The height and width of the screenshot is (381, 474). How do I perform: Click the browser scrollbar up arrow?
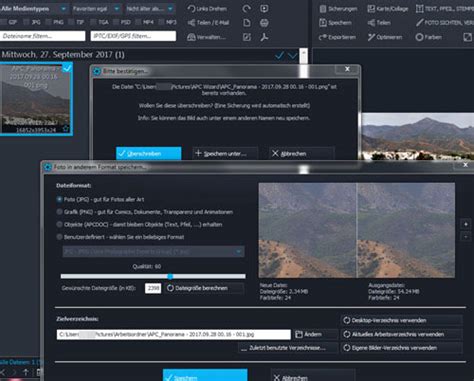tap(303, 53)
